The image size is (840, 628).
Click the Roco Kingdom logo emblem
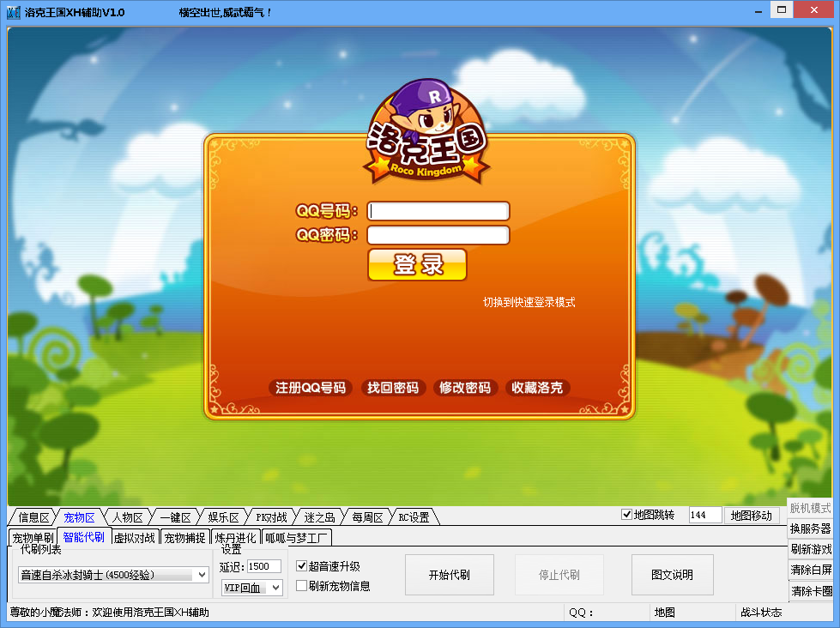pyautogui.click(x=426, y=132)
